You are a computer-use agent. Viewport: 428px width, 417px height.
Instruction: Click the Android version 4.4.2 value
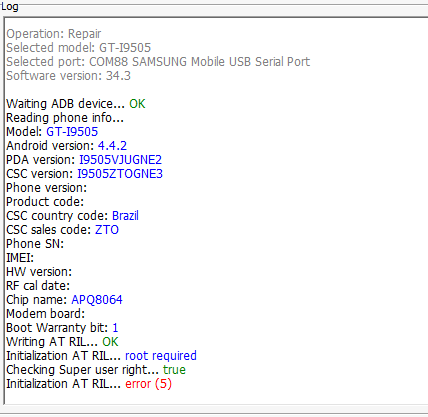click(x=112, y=146)
